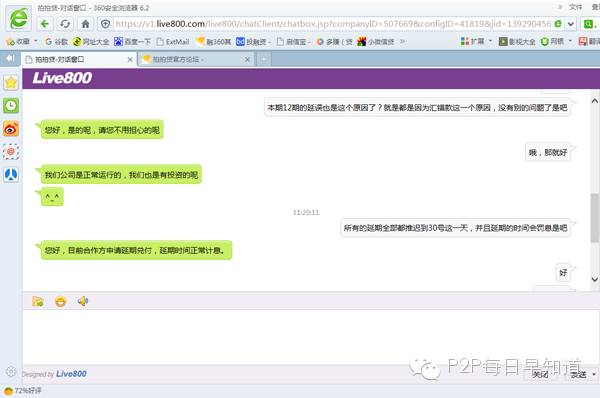The width and height of the screenshot is (600, 398).
Task: Open the ExtMail bookmark
Action: click(x=173, y=41)
